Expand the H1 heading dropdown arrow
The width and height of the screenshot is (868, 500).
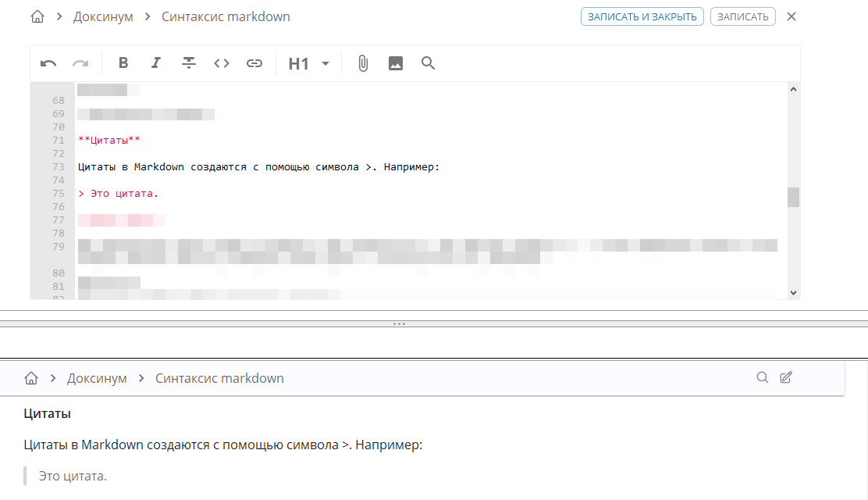pos(325,64)
